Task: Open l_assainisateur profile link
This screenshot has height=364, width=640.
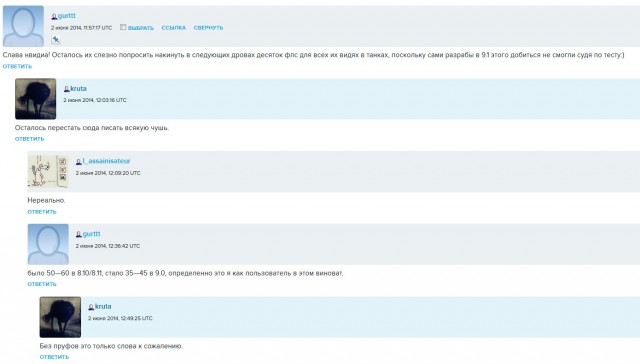Action: click(107, 161)
